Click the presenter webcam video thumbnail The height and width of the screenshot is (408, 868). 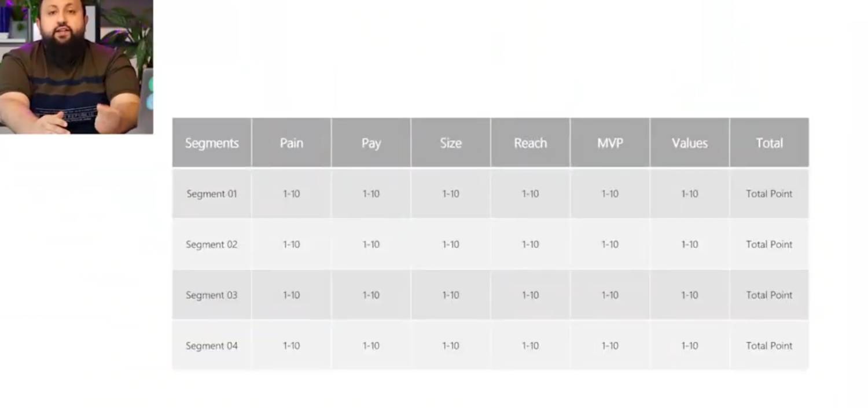[x=76, y=67]
